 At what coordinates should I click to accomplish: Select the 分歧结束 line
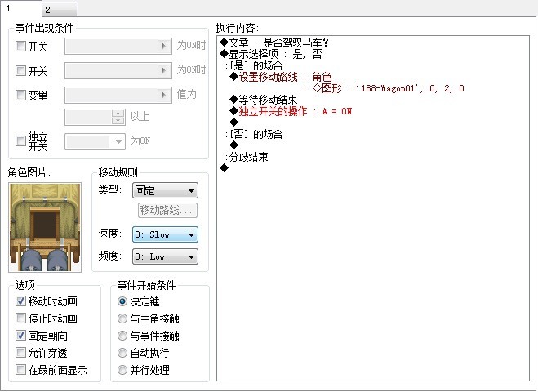pos(247,157)
